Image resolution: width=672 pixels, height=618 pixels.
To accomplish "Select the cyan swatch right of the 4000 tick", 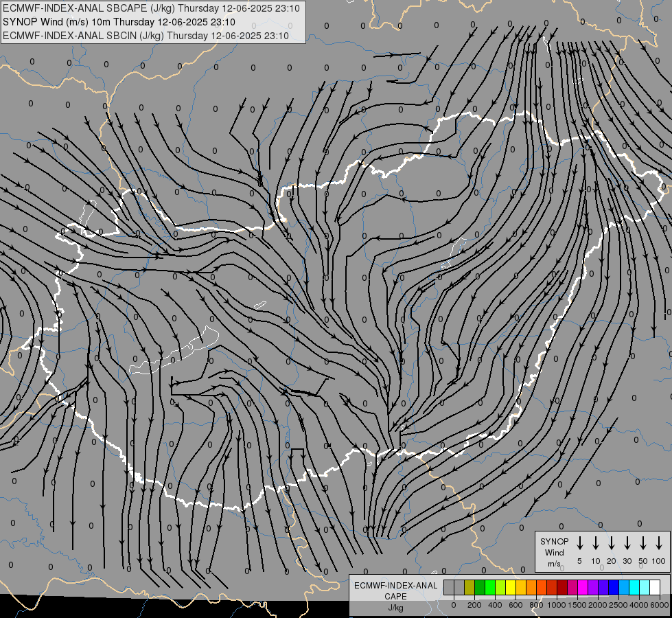I will click(x=634, y=587).
